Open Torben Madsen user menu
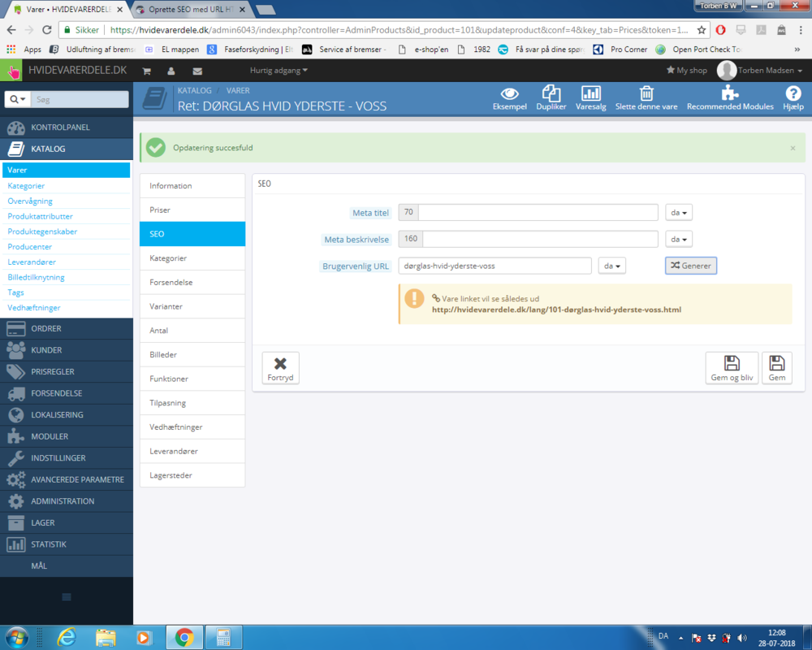Image resolution: width=812 pixels, height=650 pixels. point(760,71)
